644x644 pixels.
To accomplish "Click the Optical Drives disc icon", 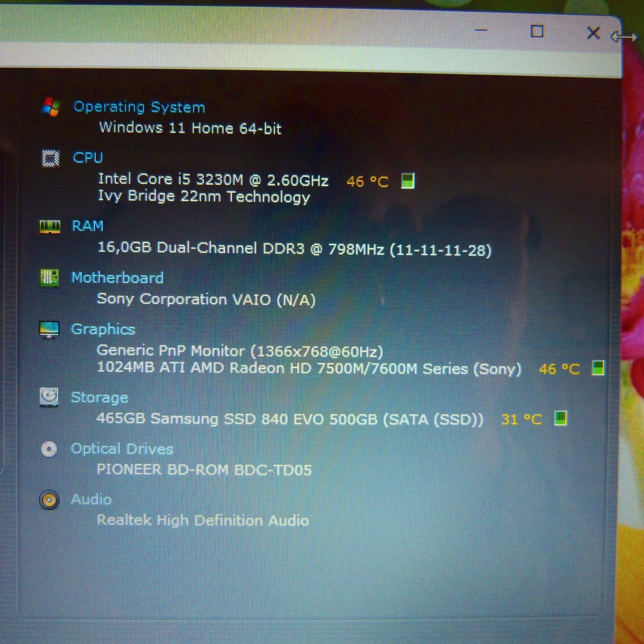I will (x=49, y=449).
